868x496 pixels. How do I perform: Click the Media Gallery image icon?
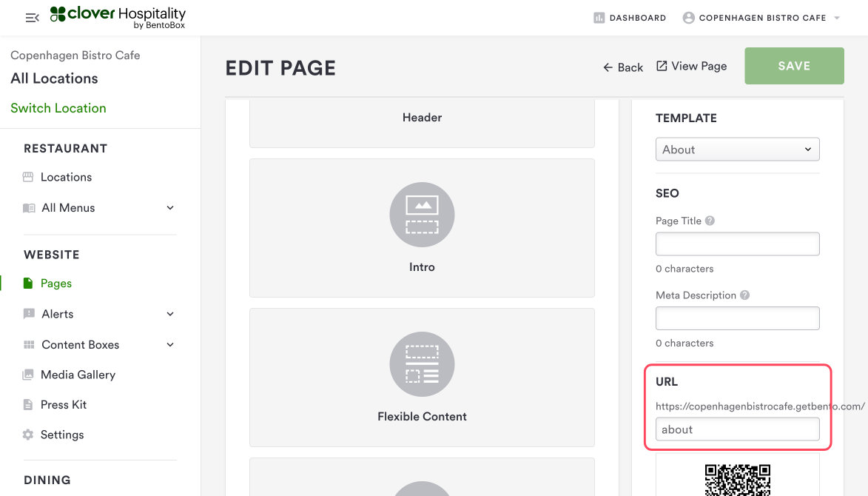tap(28, 375)
